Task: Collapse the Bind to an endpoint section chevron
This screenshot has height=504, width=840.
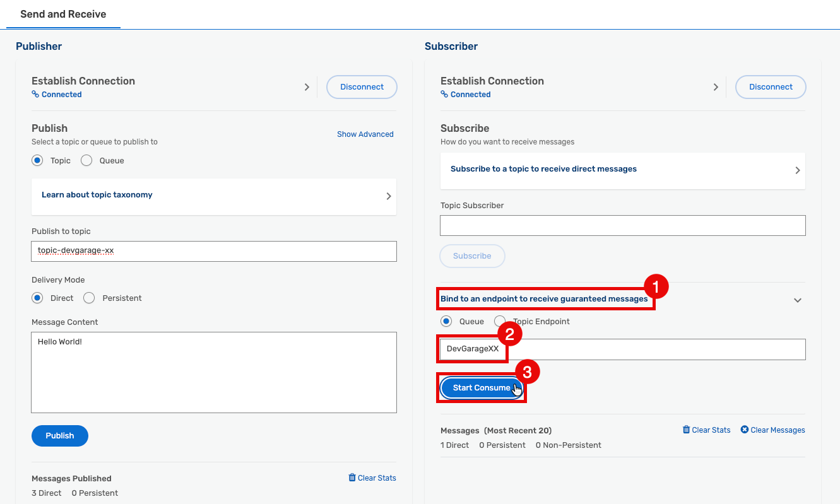Action: [798, 300]
